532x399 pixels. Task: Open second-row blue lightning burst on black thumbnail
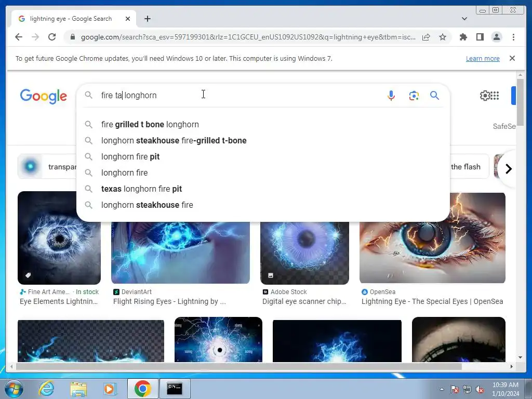(337, 341)
